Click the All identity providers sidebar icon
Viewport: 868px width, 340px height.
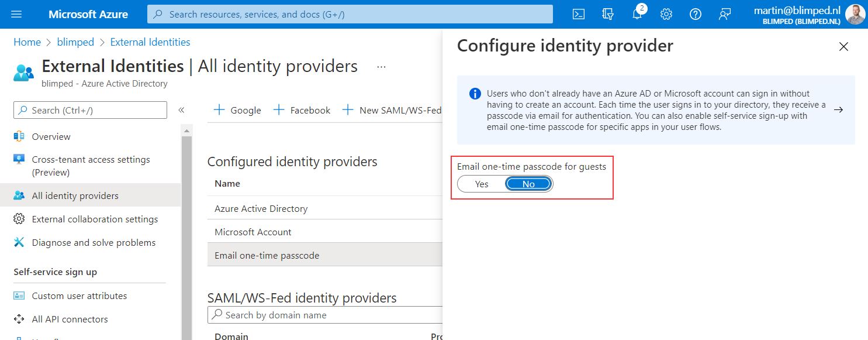click(19, 195)
